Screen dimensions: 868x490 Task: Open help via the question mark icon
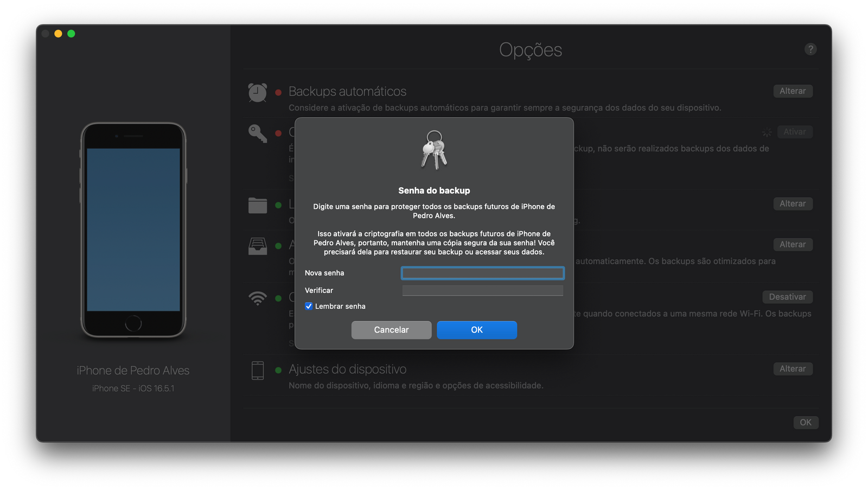[x=810, y=49]
